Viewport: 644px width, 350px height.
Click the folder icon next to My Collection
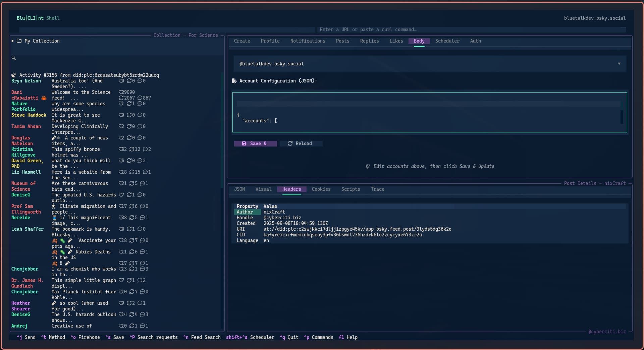[20, 41]
